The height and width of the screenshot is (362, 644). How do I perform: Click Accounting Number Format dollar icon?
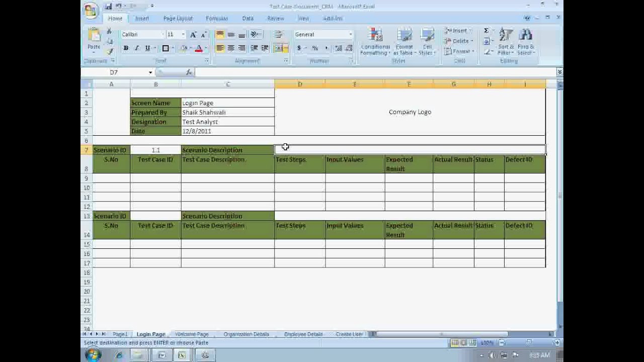(299, 48)
